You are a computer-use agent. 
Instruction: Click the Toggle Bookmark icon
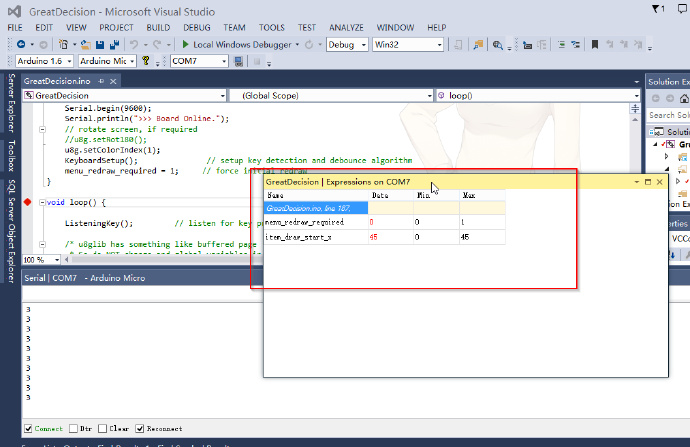click(595, 44)
